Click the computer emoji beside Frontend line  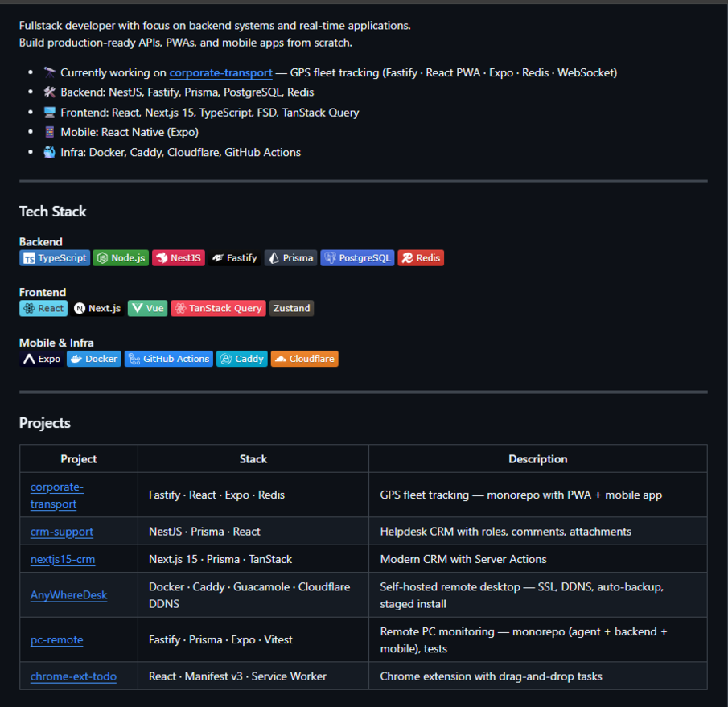click(x=49, y=113)
